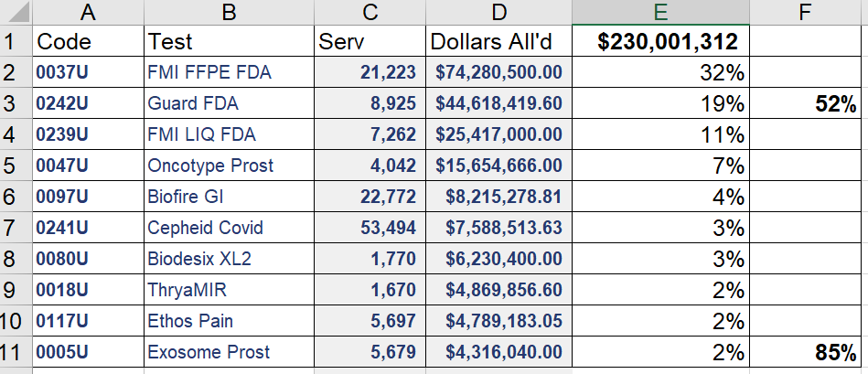Select the $74,280,500.00 dollars cell
The image size is (868, 374).
point(498,72)
